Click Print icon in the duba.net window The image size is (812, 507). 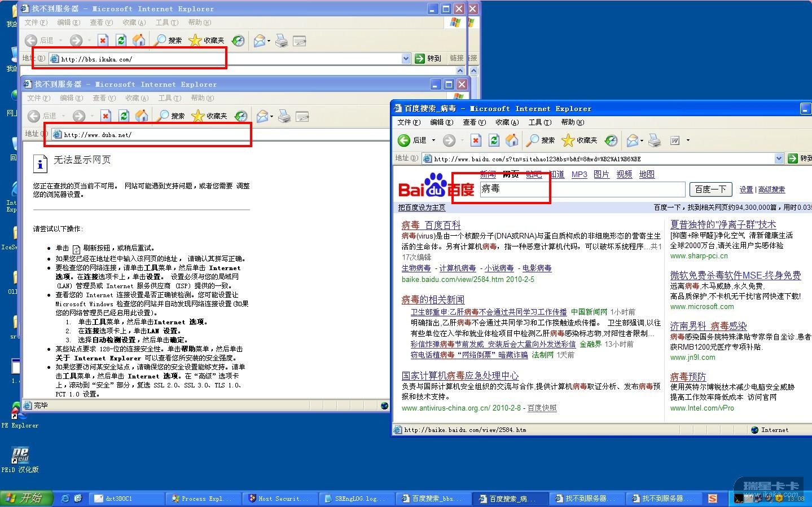284,116
